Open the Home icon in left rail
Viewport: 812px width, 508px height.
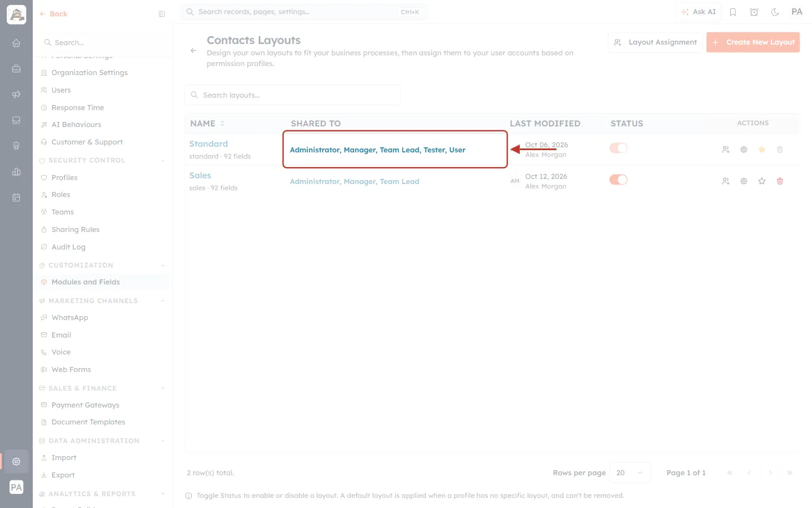(16, 43)
